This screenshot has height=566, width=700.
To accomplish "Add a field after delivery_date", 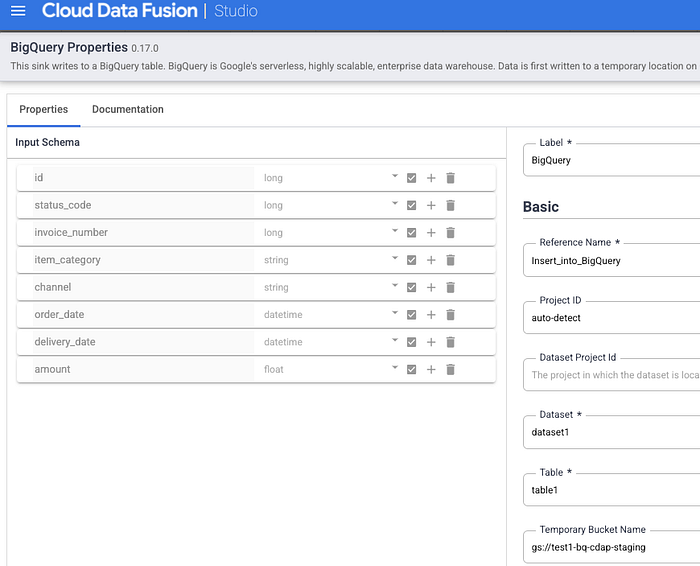I will coord(431,342).
